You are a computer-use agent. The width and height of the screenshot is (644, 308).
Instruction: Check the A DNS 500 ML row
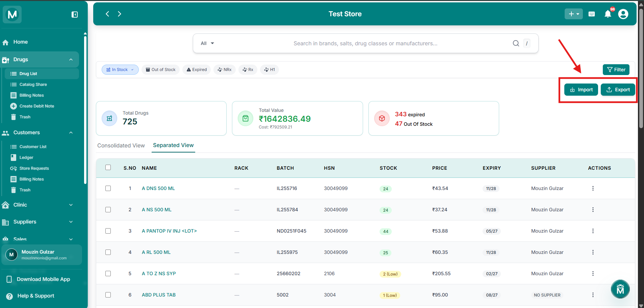point(108,188)
